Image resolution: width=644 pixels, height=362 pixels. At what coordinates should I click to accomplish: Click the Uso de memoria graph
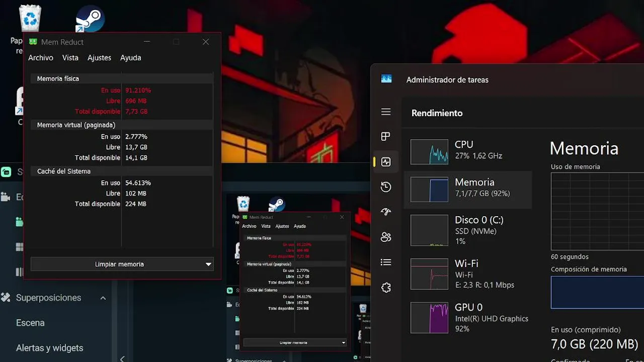tap(597, 211)
